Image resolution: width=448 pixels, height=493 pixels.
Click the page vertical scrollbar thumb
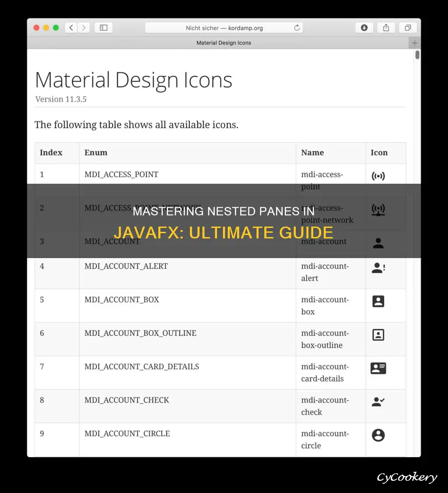[x=417, y=55]
